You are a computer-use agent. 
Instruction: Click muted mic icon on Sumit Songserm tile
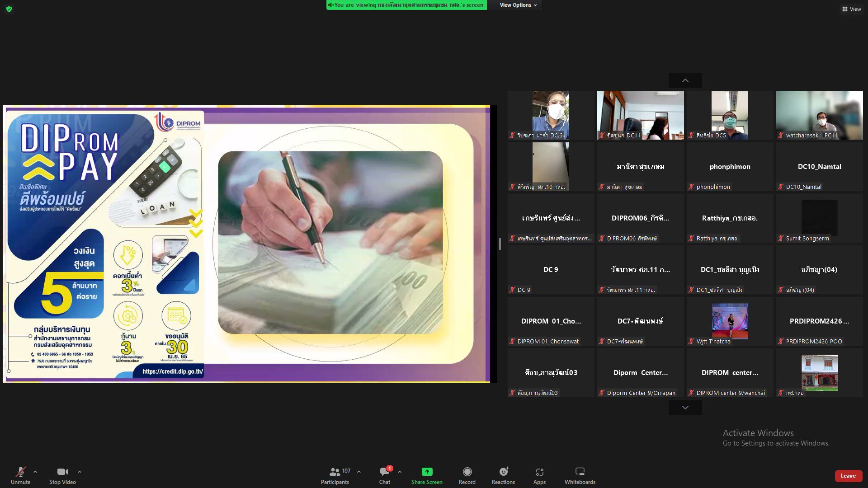point(781,238)
